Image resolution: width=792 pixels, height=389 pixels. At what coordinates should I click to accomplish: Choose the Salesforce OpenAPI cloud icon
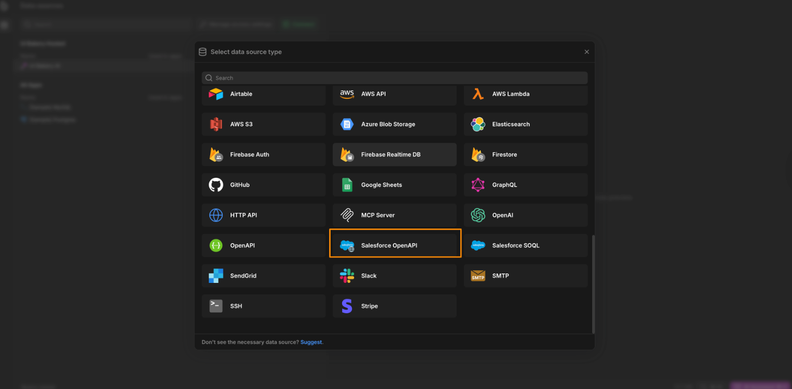347,246
